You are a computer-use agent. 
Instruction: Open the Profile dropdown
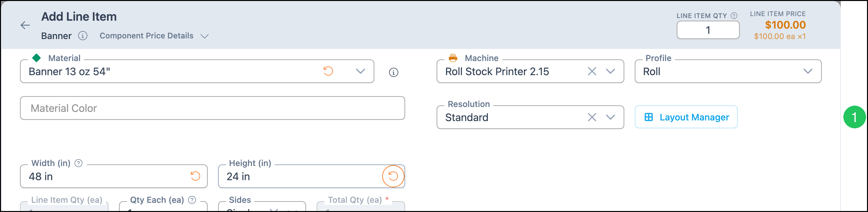point(808,72)
